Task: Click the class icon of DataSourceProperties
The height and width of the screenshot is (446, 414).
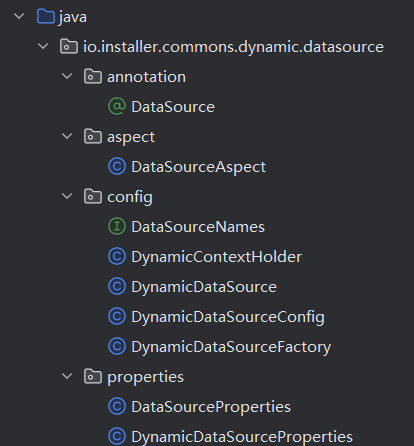Action: 117,406
